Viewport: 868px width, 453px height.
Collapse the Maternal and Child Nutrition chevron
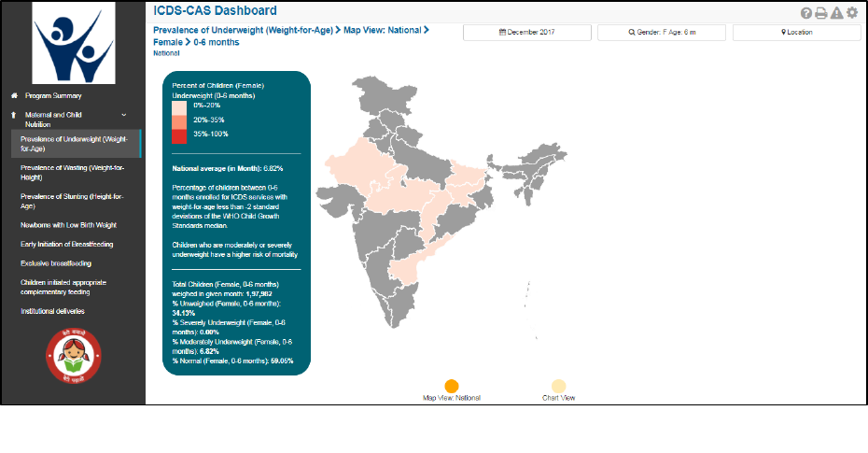coord(124,115)
